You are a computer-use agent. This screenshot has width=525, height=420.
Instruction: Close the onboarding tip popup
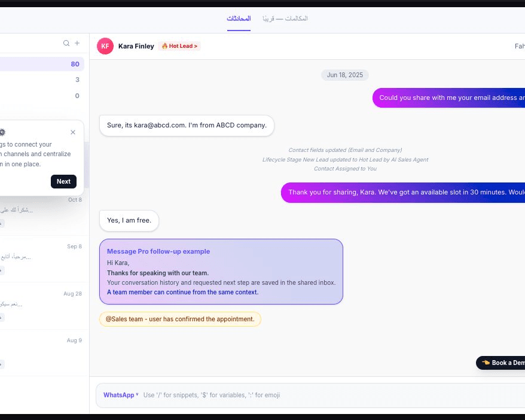click(73, 132)
